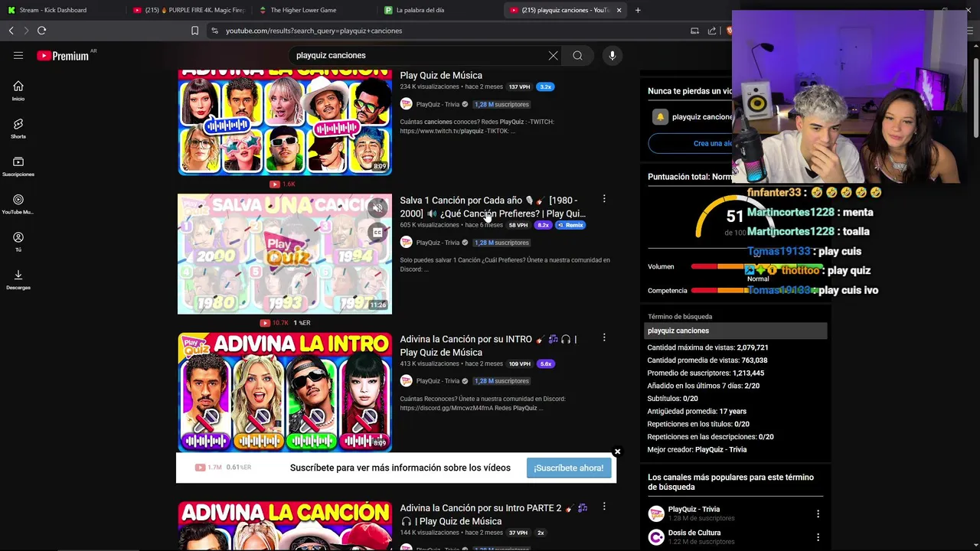The image size is (980, 551).
Task: Unmute the Salva Una Canción preview
Action: click(x=377, y=208)
